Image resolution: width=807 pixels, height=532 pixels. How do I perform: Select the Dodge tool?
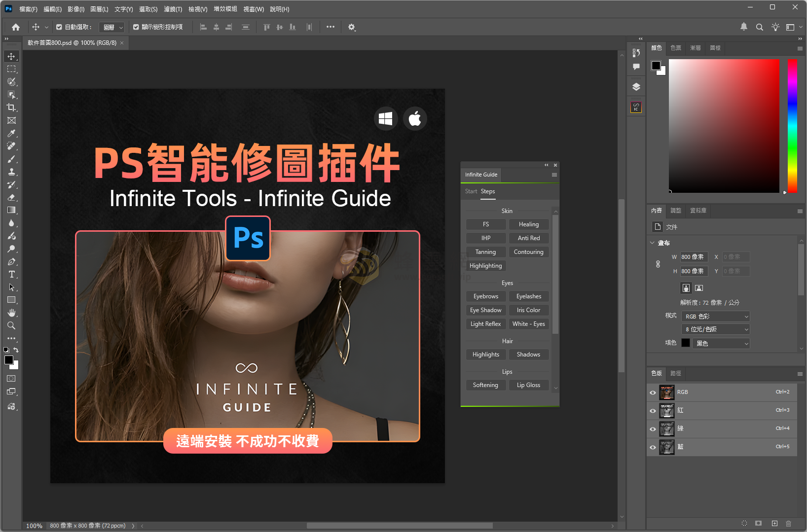pos(11,248)
